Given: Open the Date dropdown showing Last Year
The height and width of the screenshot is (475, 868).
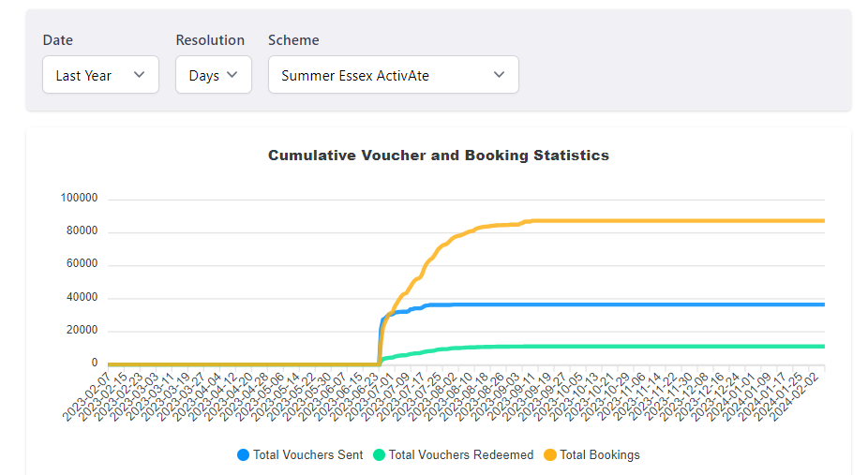Looking at the screenshot, I should (x=100, y=75).
